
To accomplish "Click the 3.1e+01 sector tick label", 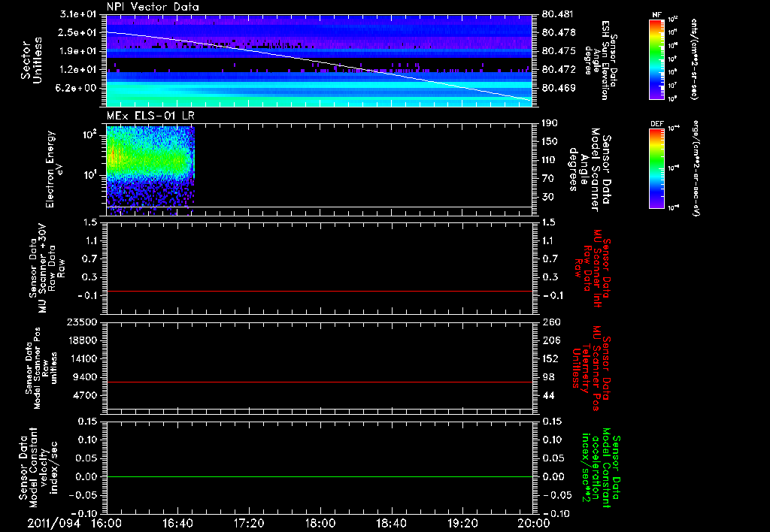I will [x=77, y=14].
